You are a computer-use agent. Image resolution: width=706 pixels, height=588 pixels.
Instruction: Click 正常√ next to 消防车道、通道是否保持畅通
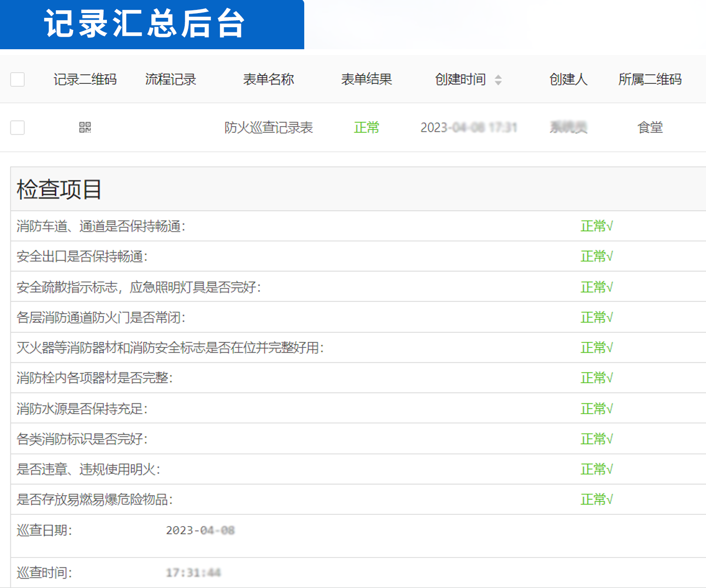[x=596, y=226]
